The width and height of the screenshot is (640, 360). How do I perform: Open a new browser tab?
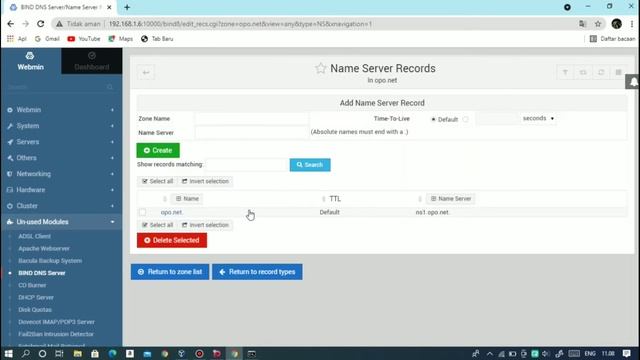click(127, 7)
